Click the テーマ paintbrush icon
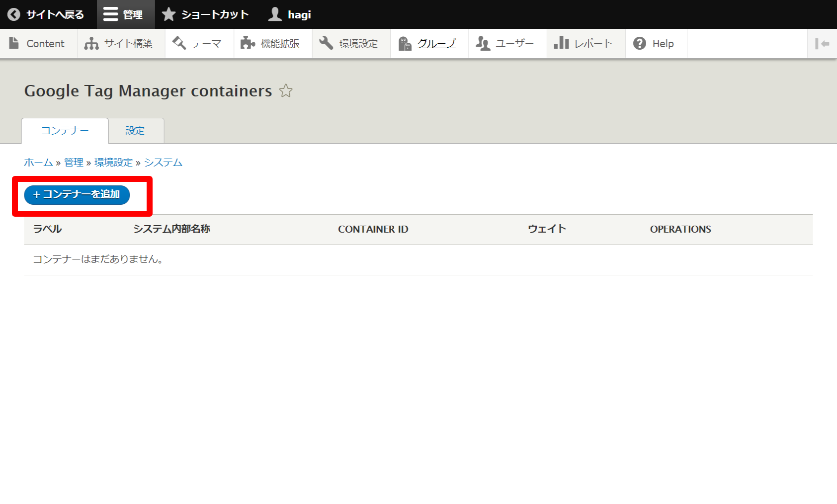Viewport: 837px width, 504px height. pyautogui.click(x=179, y=43)
